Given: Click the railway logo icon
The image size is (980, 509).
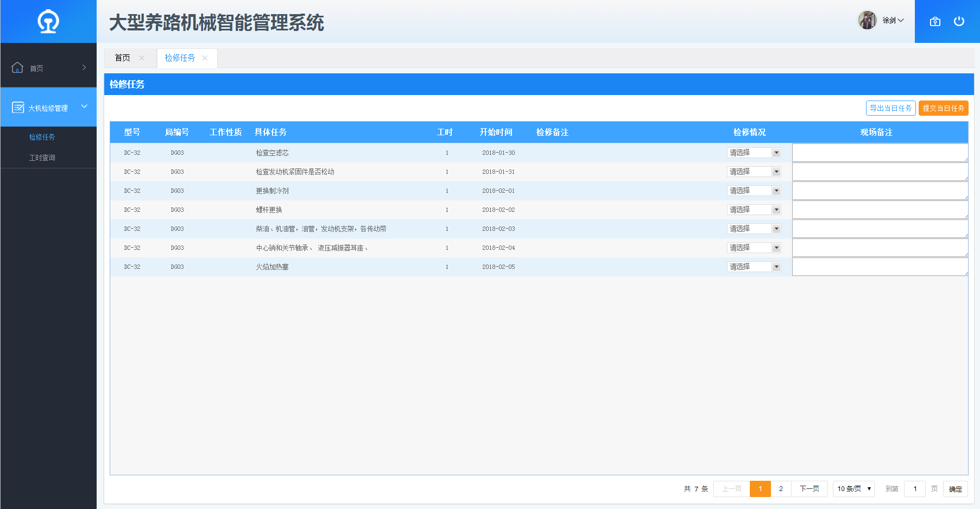Looking at the screenshot, I should pos(48,22).
